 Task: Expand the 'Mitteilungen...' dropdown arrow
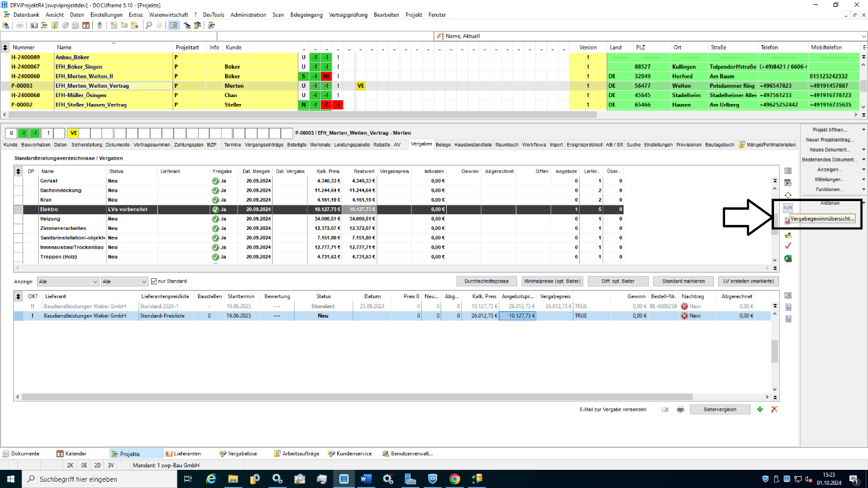pos(864,179)
